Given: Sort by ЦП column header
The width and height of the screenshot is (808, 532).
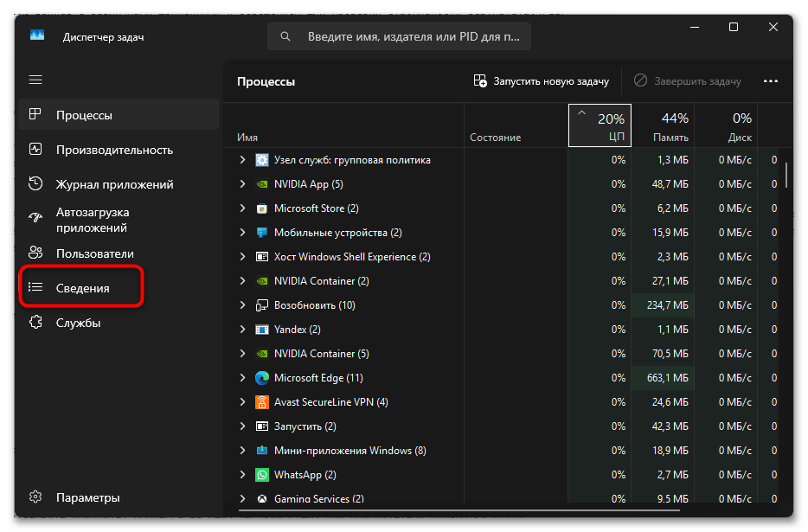Looking at the screenshot, I should coord(600,125).
